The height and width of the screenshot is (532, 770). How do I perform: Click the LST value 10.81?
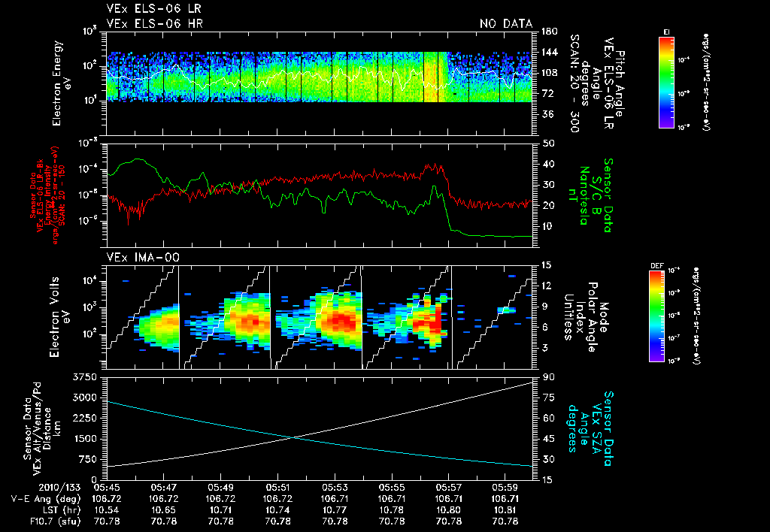[505, 510]
